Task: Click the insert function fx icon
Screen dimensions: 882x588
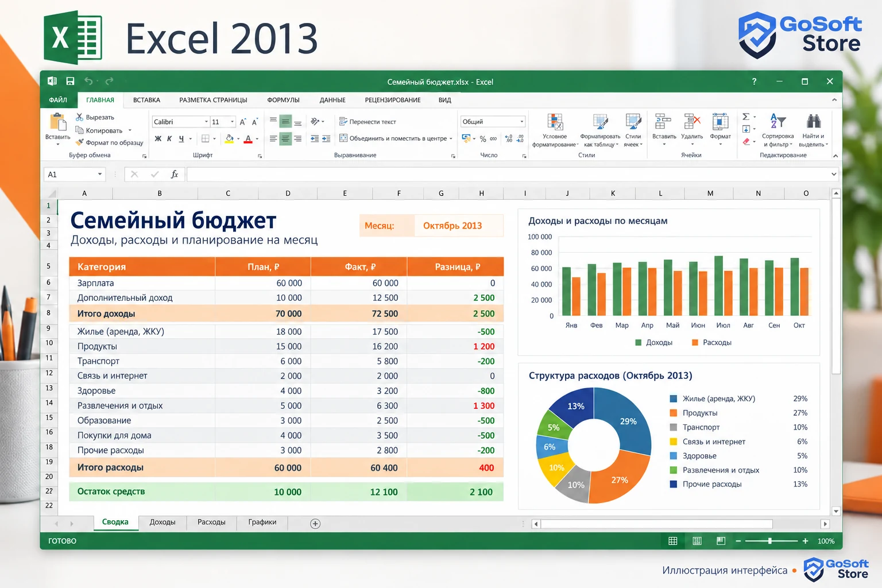Action: (x=175, y=174)
